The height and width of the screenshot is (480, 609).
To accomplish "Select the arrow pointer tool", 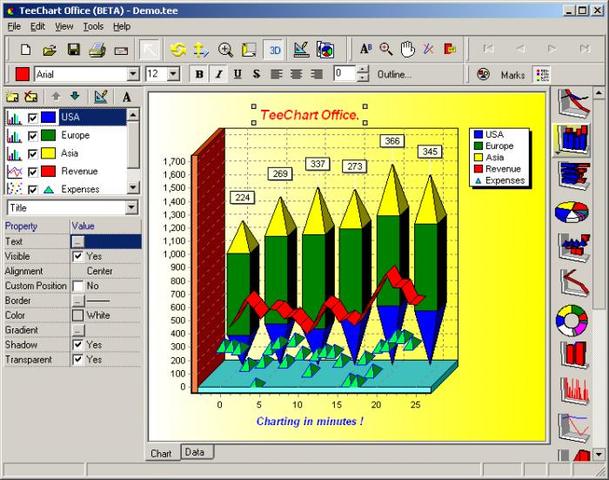I will point(150,50).
